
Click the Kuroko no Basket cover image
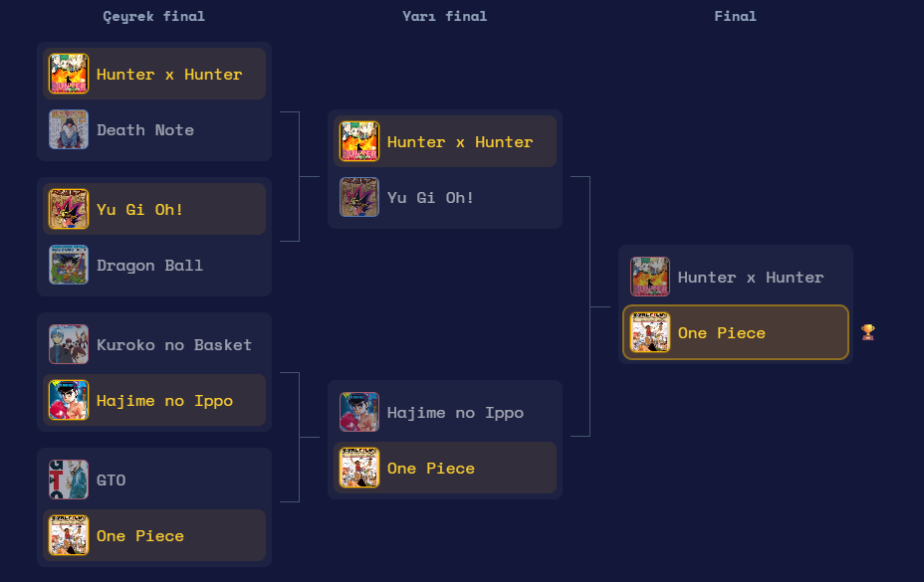tap(69, 344)
